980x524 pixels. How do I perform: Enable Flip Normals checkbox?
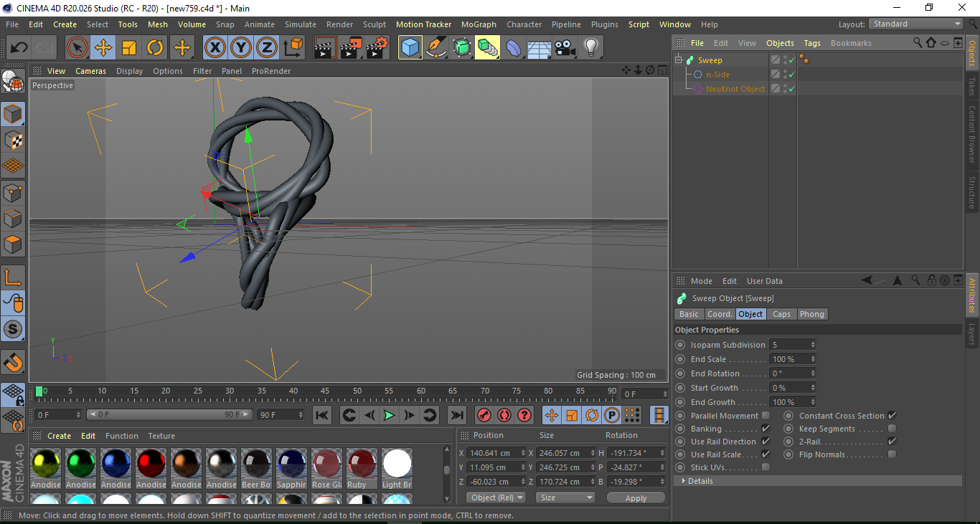892,454
